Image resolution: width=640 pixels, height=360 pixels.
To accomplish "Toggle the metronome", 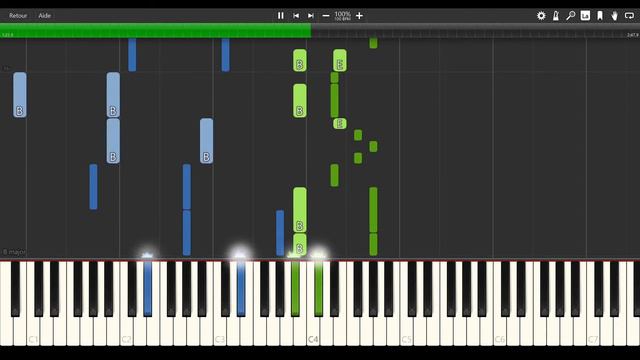I will 556,16.
